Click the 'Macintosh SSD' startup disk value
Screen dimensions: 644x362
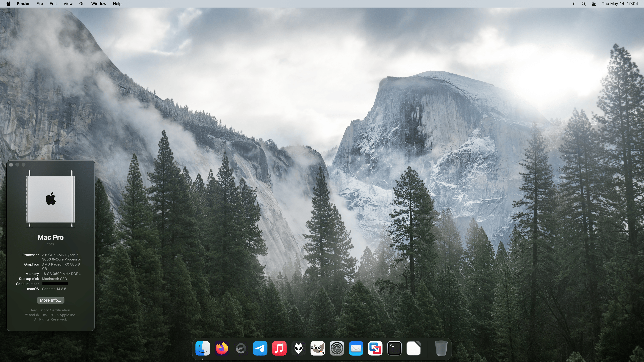[x=55, y=279]
